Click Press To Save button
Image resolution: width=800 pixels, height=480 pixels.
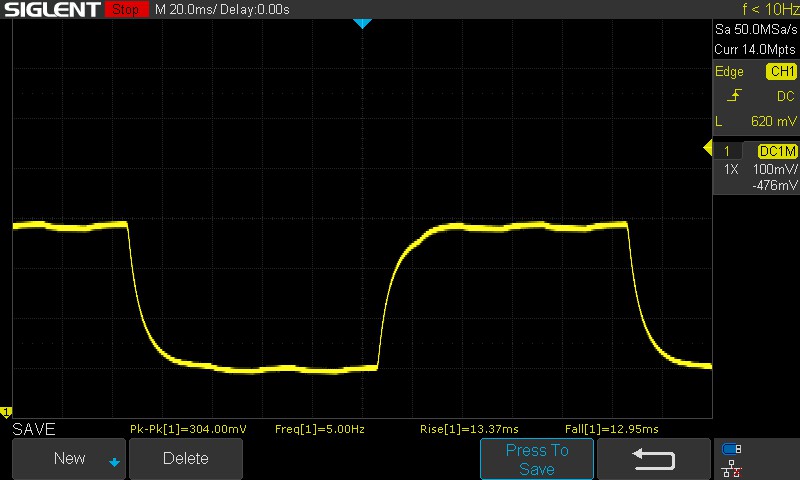point(537,459)
